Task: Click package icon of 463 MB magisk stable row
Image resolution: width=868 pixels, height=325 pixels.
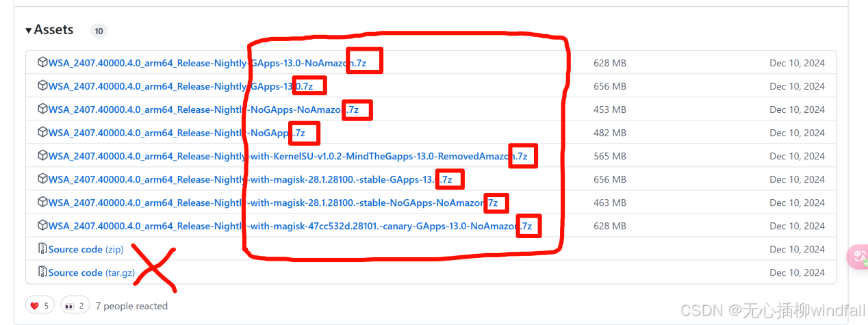Action: (42, 203)
